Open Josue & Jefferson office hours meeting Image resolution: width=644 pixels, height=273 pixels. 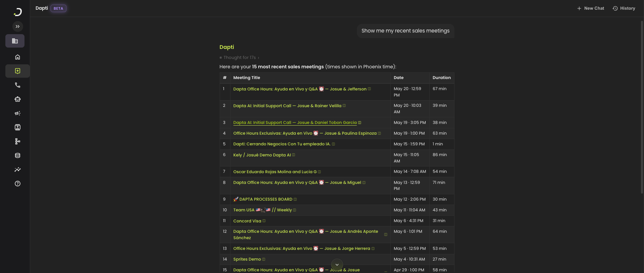(300, 89)
